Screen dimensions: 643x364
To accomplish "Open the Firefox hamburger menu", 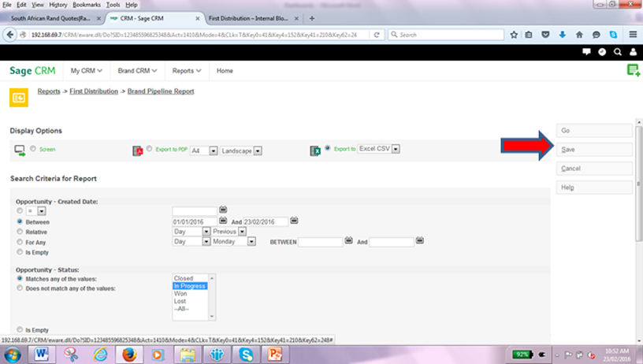I will [x=633, y=35].
